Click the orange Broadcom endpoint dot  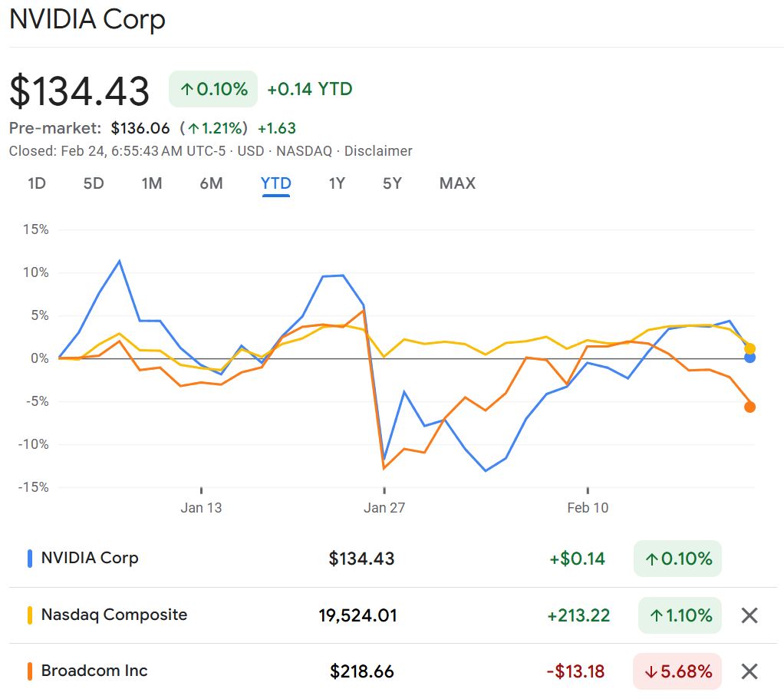click(749, 407)
